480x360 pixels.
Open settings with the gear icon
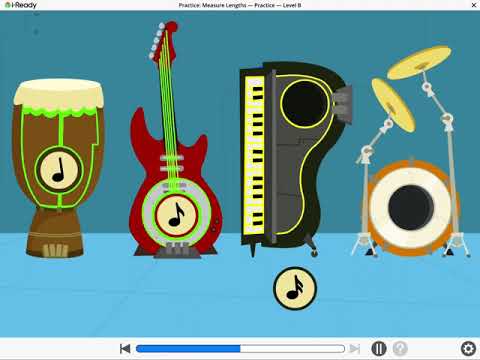point(468,349)
